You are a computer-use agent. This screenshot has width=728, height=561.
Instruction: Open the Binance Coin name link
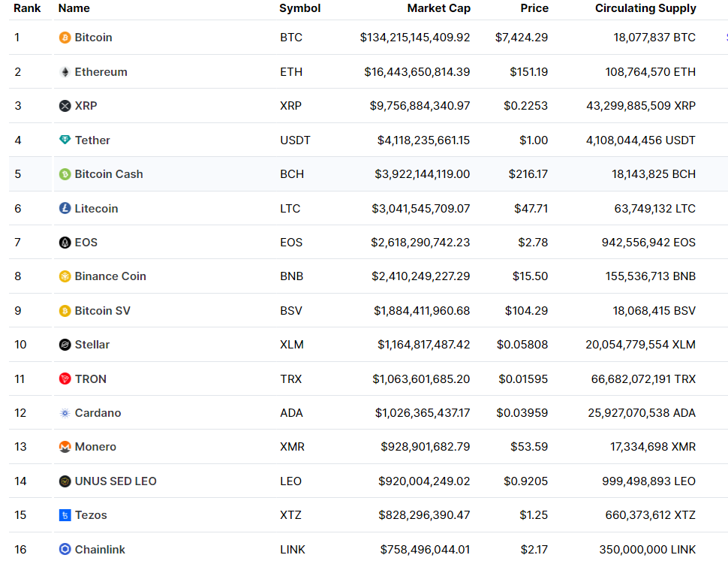(110, 276)
